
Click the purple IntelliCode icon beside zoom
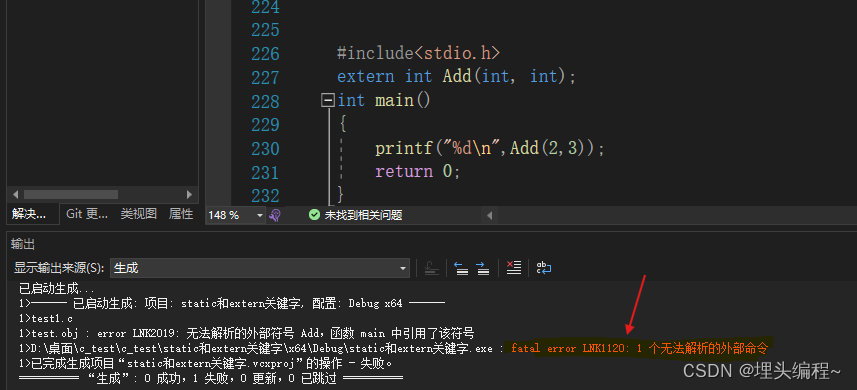(275, 215)
